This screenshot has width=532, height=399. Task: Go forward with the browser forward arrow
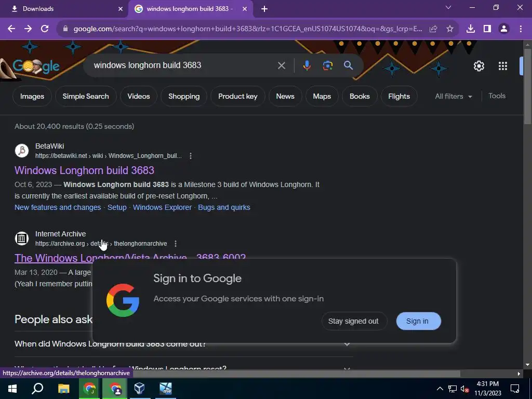click(28, 29)
